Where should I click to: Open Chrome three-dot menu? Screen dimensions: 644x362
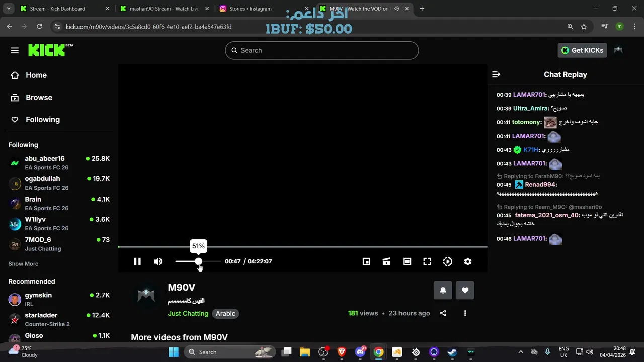pos(634,27)
